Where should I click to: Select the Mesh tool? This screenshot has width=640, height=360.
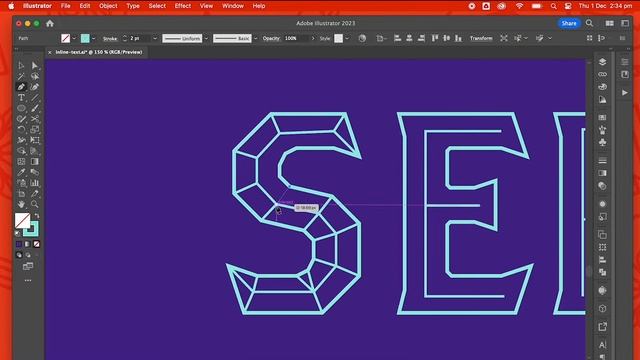[x=21, y=162]
